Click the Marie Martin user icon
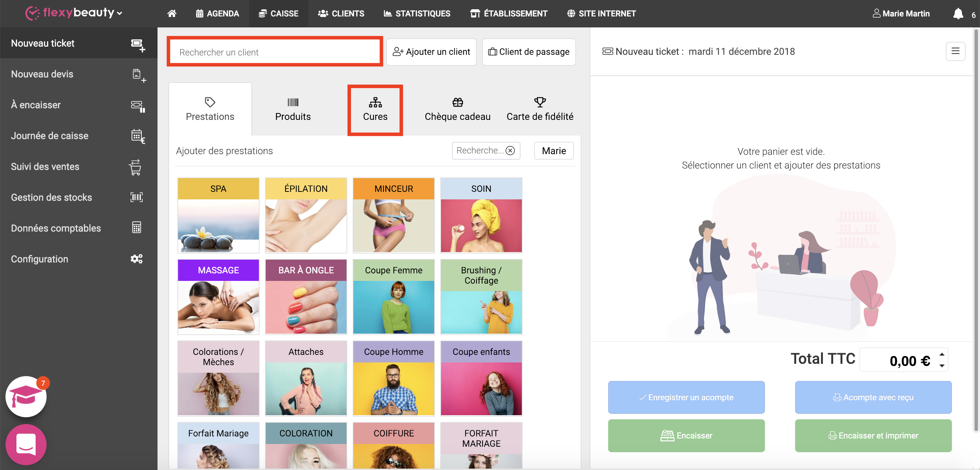980x470 pixels. [x=876, y=13]
